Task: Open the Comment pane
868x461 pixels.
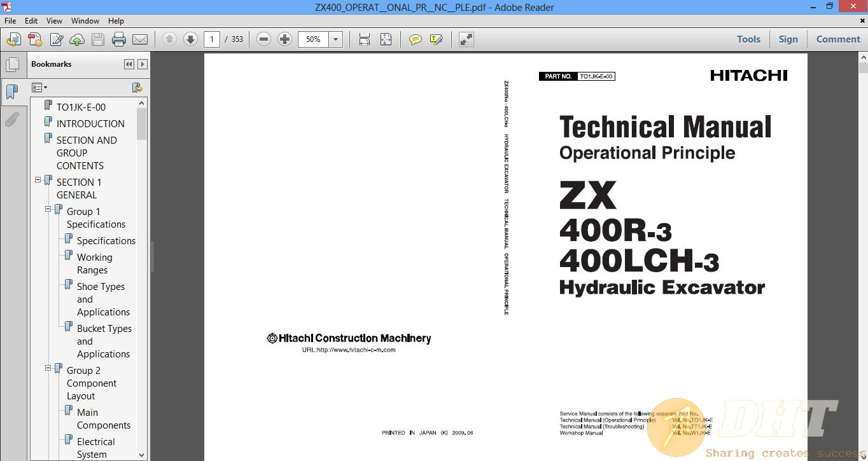Action: click(x=838, y=39)
